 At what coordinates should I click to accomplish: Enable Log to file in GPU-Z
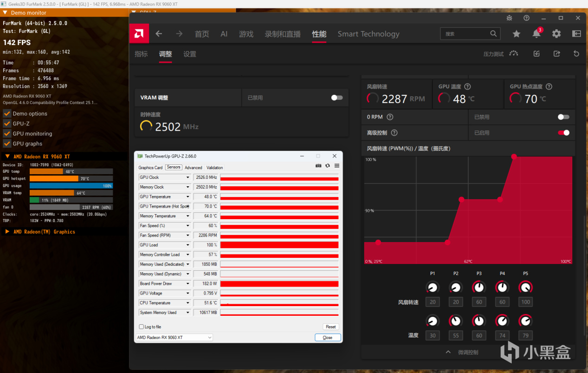click(142, 327)
